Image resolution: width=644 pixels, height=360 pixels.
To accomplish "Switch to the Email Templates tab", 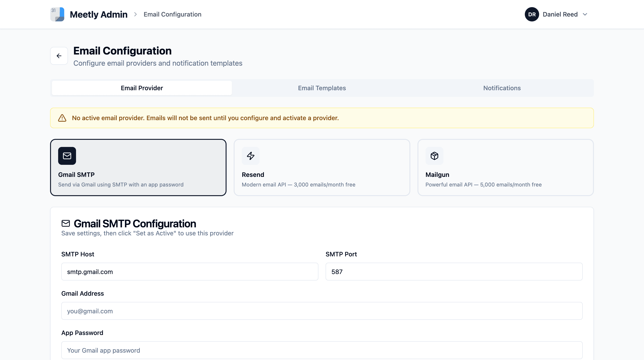I will pyautogui.click(x=322, y=88).
